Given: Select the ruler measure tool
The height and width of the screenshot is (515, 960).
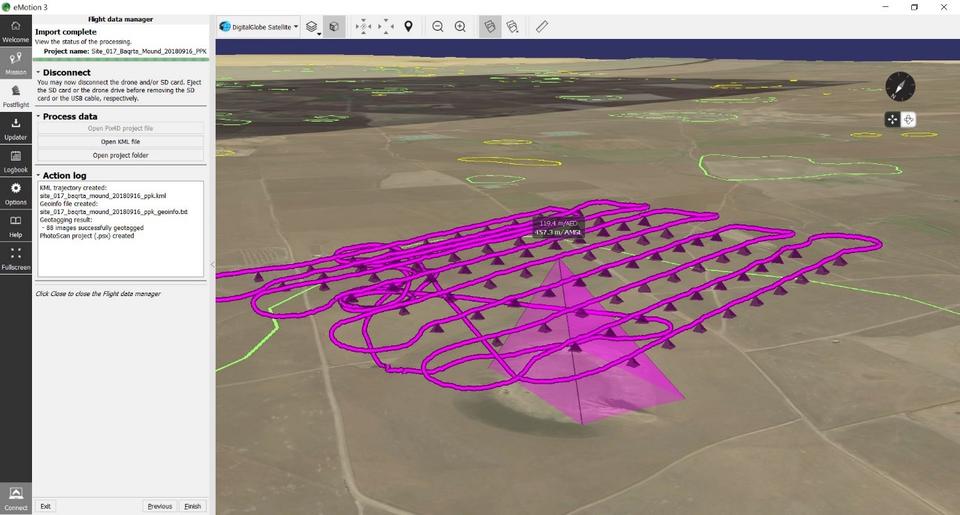Looking at the screenshot, I should [x=542, y=26].
